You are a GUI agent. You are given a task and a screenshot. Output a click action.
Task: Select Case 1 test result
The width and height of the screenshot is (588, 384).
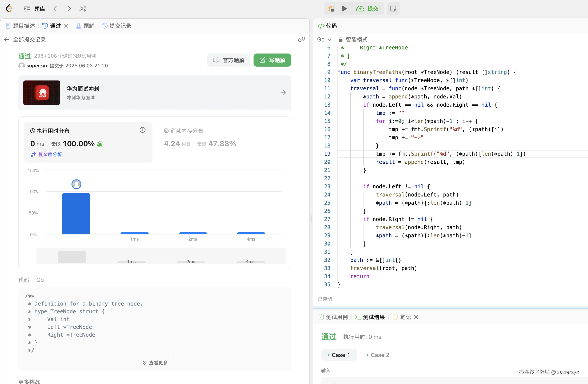coord(339,355)
